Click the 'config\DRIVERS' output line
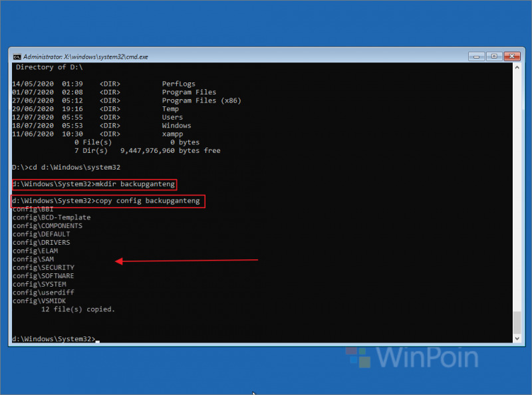Image resolution: width=532 pixels, height=395 pixels. (41, 243)
